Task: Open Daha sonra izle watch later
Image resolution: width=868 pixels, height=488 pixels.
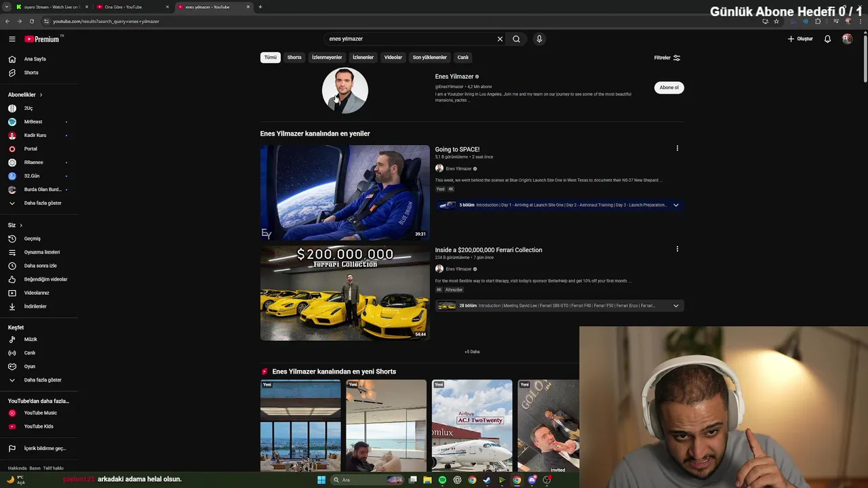Action: tap(39, 266)
